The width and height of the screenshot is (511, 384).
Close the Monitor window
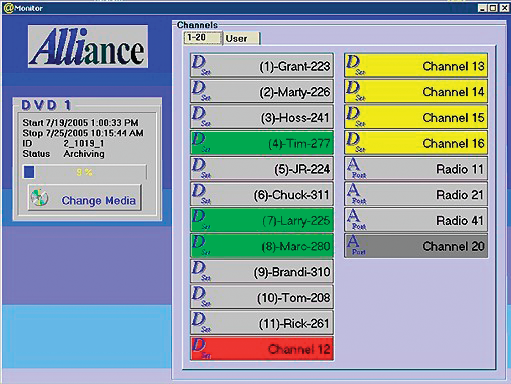coord(504,8)
